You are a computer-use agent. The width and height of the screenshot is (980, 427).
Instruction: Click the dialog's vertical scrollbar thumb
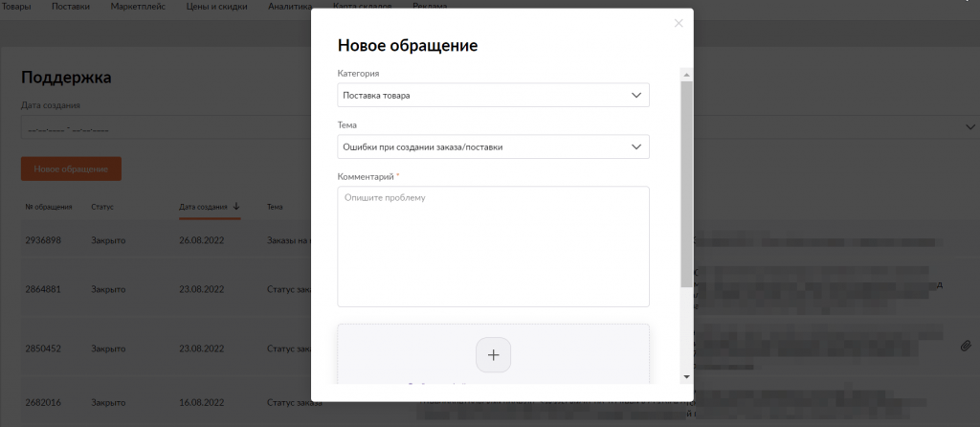click(686, 182)
